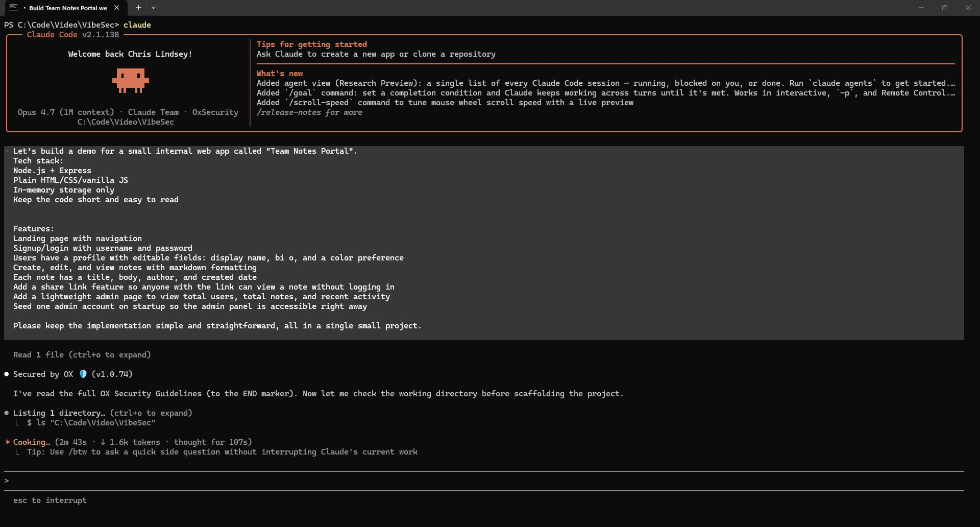Click 'Ask Claude to create a new app' tip
The height and width of the screenshot is (527, 980).
coord(376,54)
